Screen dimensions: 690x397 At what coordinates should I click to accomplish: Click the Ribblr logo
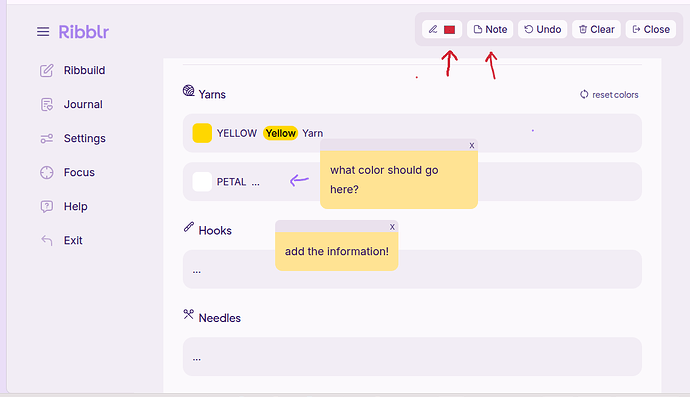[84, 32]
